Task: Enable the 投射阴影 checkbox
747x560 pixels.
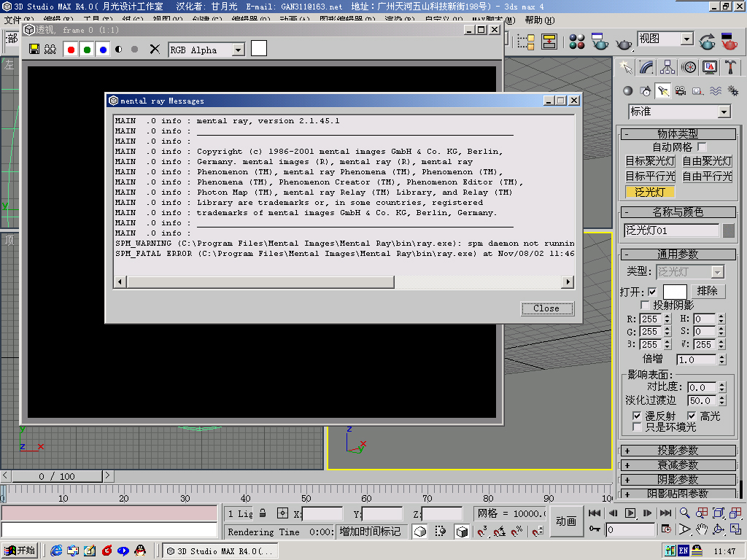Action: [x=645, y=305]
